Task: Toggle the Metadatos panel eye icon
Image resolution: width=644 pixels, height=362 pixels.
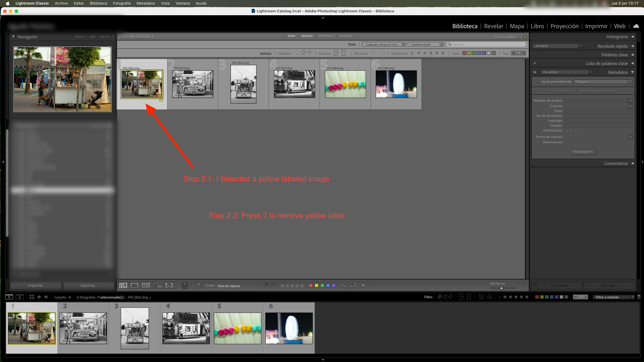Action: point(535,72)
